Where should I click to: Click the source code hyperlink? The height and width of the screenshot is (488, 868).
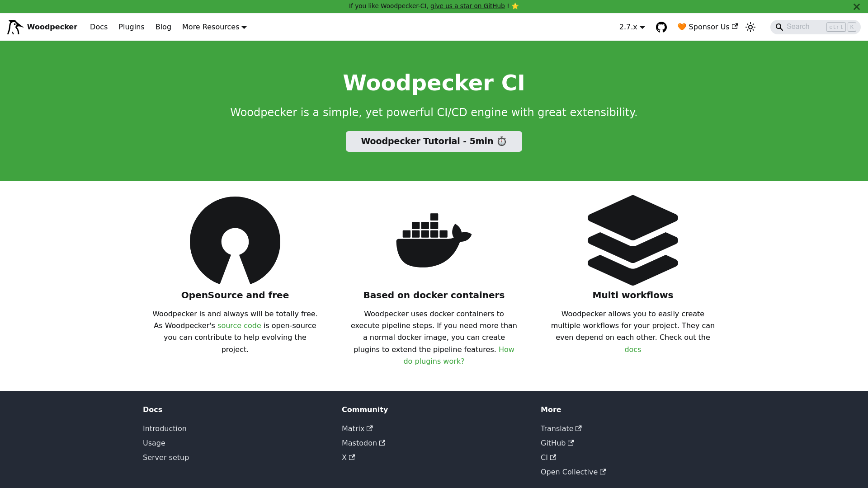pyautogui.click(x=239, y=326)
